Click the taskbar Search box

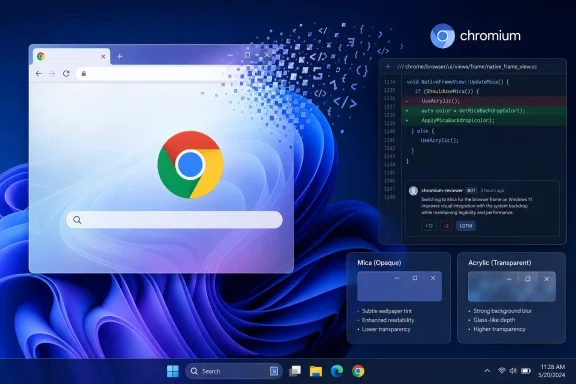pos(234,371)
